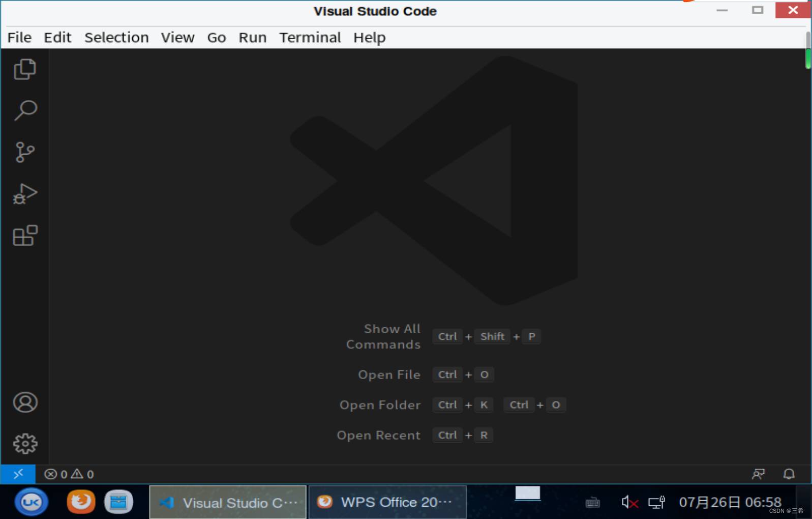Open the Terminal menu
812x519 pixels.
[x=310, y=38]
